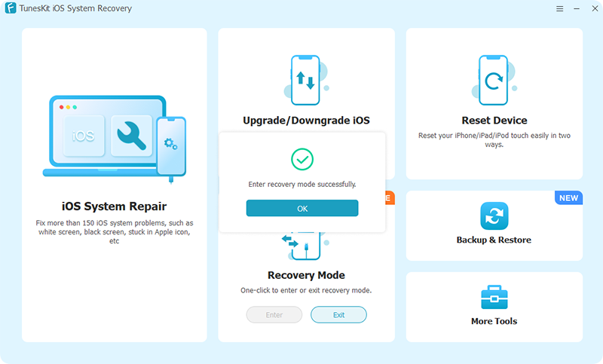Image resolution: width=603 pixels, height=364 pixels.
Task: Click the Reset Device phone icon
Action: [494, 81]
